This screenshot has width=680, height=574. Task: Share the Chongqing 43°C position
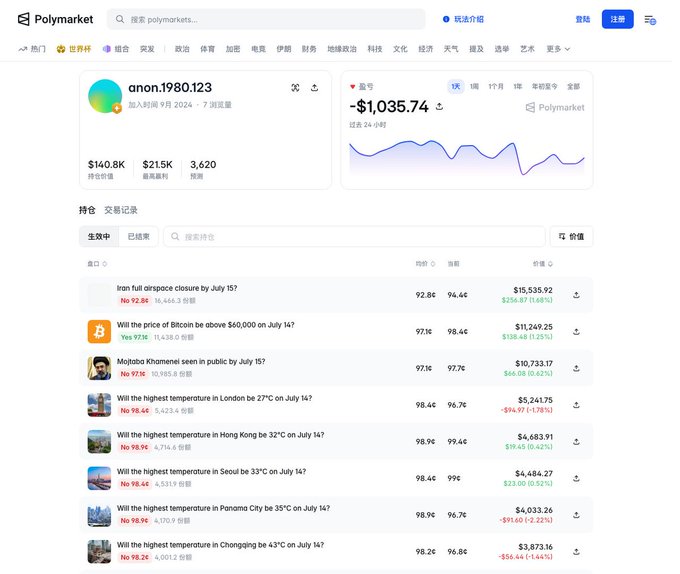click(x=576, y=551)
